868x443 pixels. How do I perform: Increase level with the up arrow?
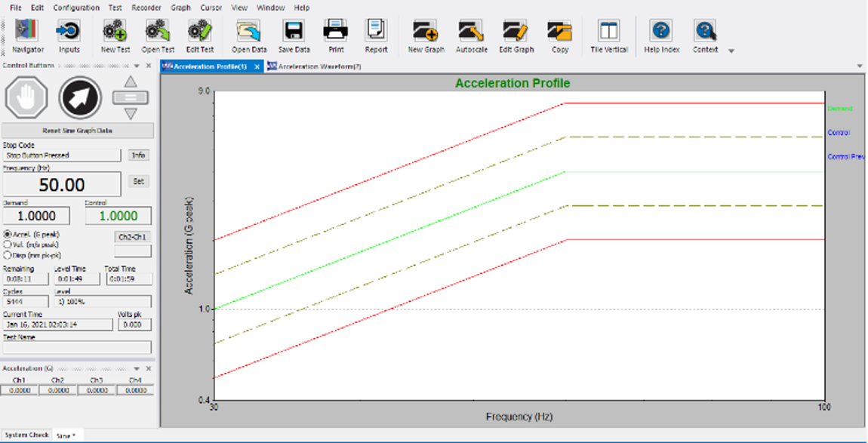point(130,82)
